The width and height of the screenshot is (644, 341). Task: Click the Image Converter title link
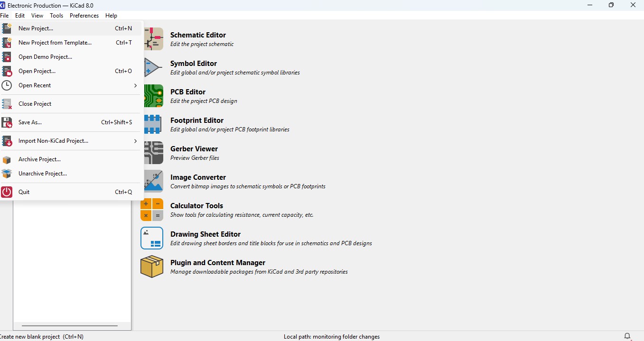click(198, 177)
